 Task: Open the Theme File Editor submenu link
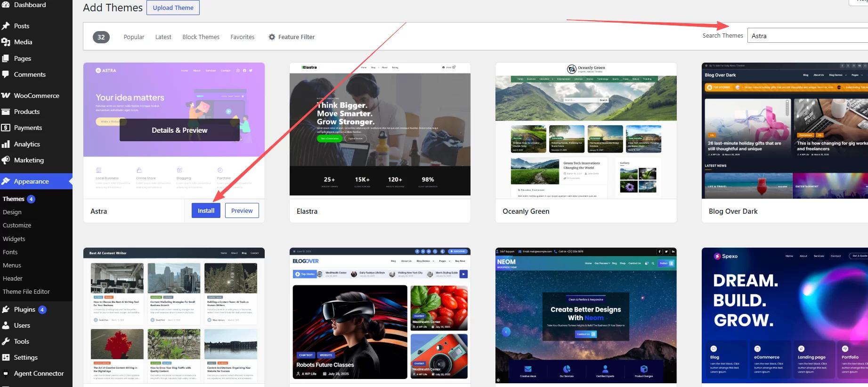tap(26, 291)
